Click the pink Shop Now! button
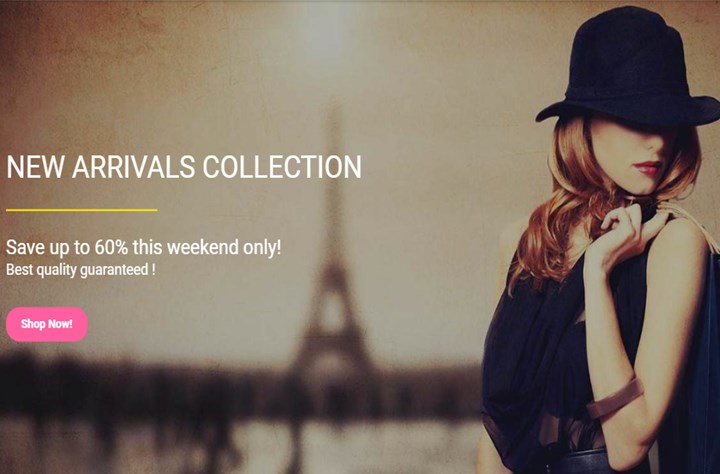 [x=47, y=324]
